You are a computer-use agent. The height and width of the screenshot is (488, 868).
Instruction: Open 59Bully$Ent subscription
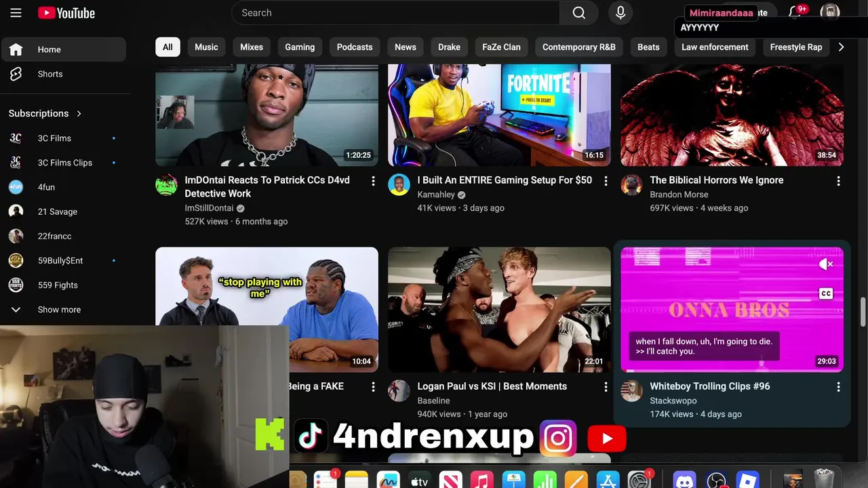(63, 260)
